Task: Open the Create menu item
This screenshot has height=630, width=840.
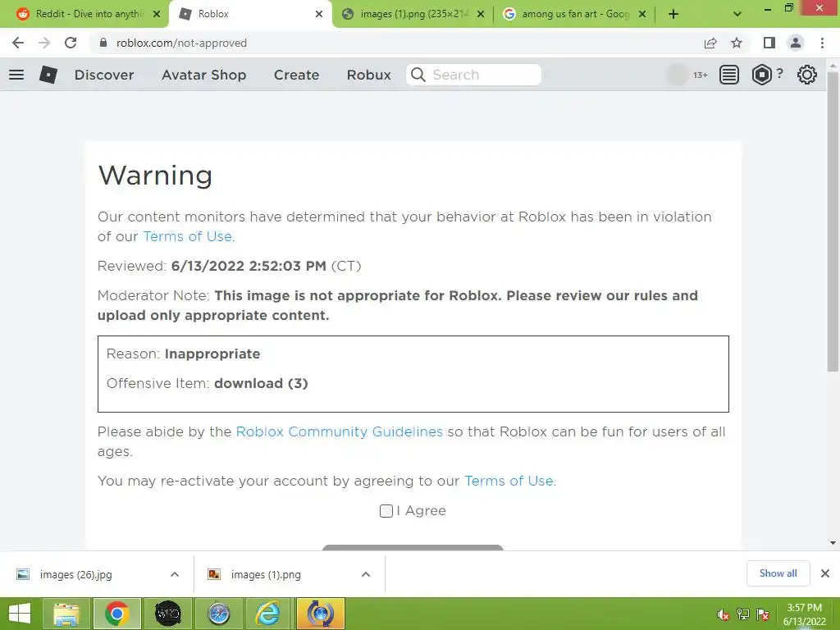Action: (296, 75)
